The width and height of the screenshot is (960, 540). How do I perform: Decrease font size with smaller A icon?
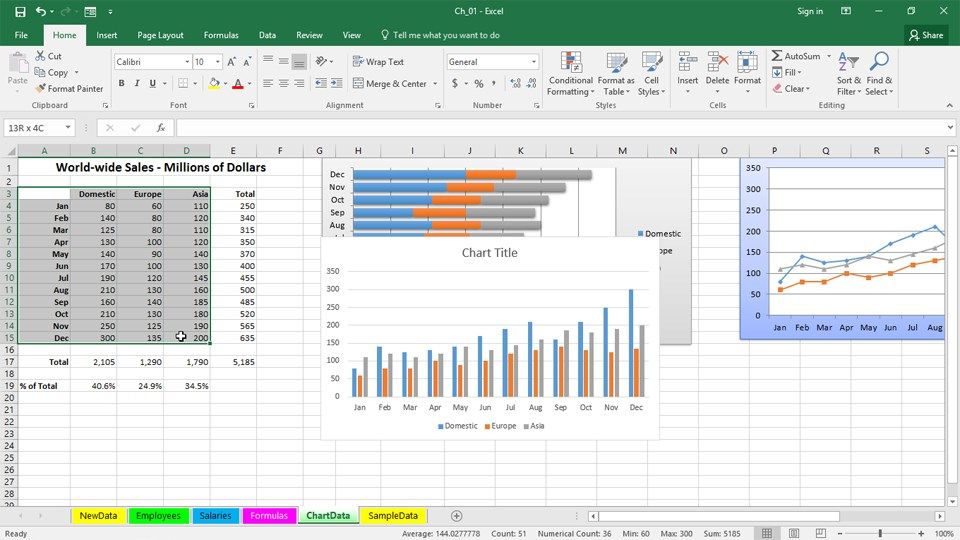[247, 62]
